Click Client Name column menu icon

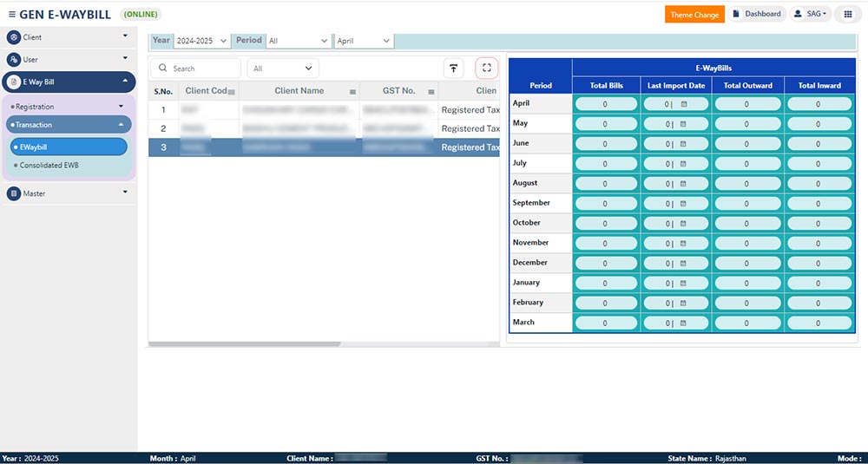tap(352, 91)
